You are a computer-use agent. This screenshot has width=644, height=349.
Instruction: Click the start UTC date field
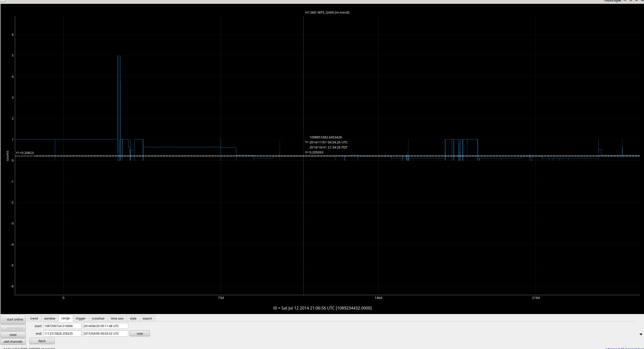(105, 326)
